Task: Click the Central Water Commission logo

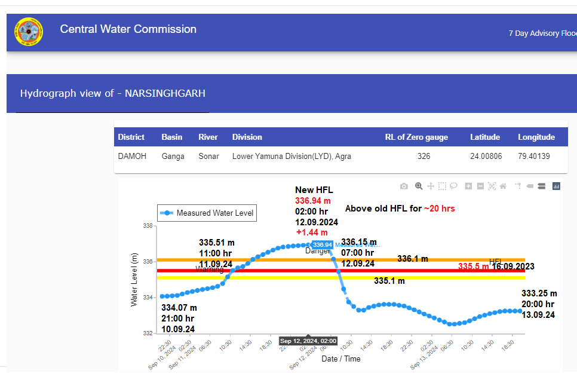Action: tap(29, 33)
